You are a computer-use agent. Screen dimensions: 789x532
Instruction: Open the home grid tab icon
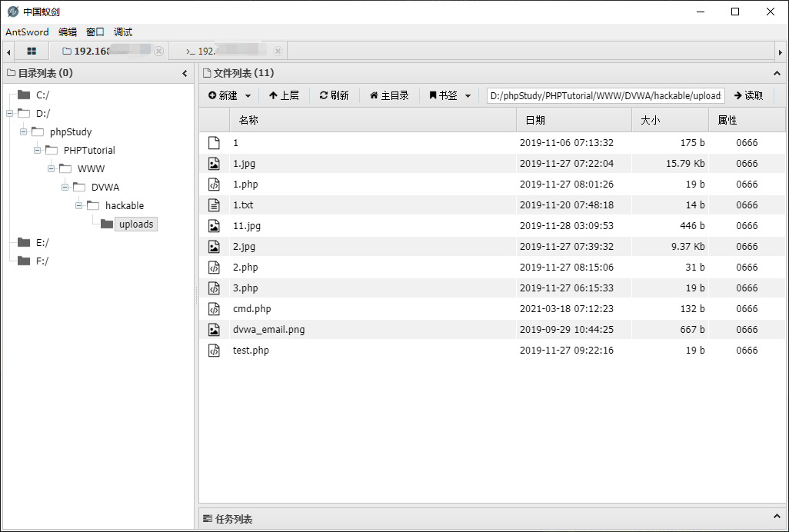32,52
